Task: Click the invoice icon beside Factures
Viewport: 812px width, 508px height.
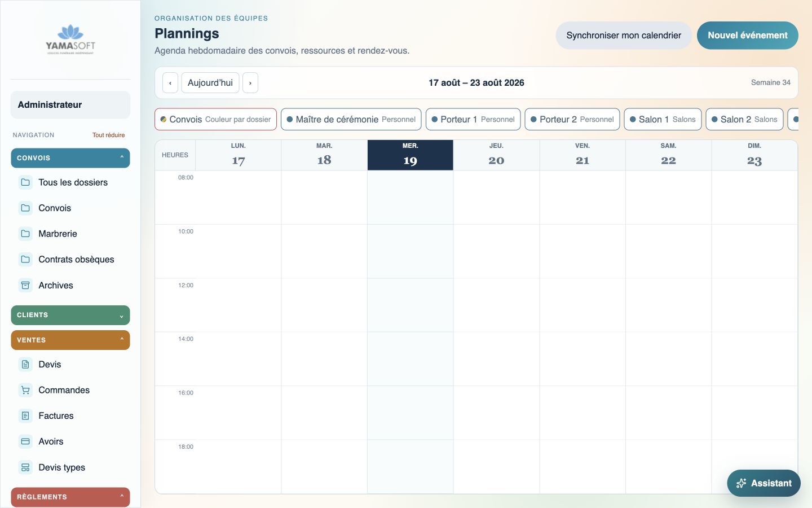Action: tap(25, 416)
